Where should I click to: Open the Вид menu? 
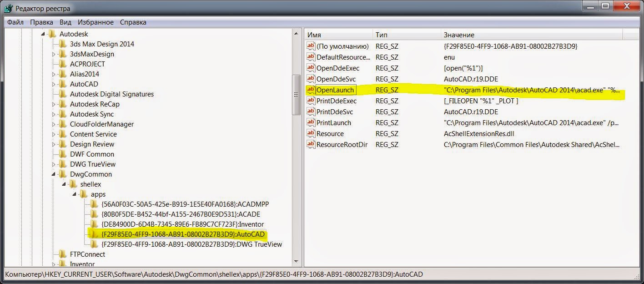[65, 22]
